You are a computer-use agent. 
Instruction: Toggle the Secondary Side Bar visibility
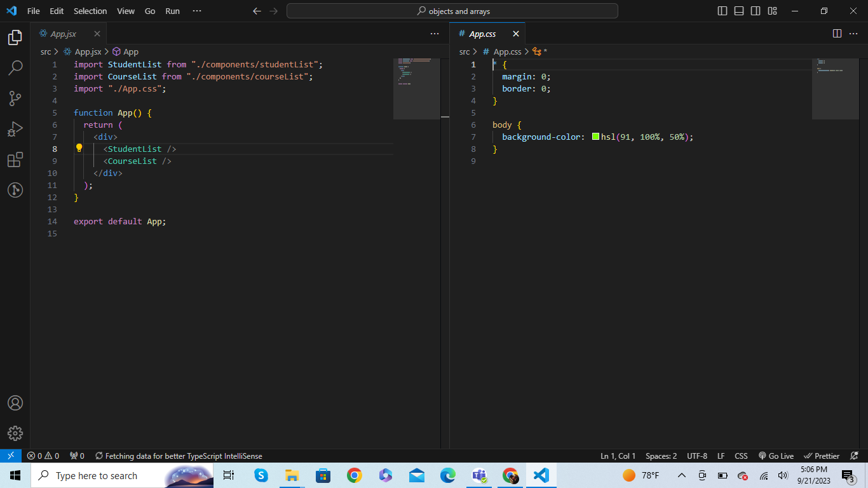tap(756, 11)
